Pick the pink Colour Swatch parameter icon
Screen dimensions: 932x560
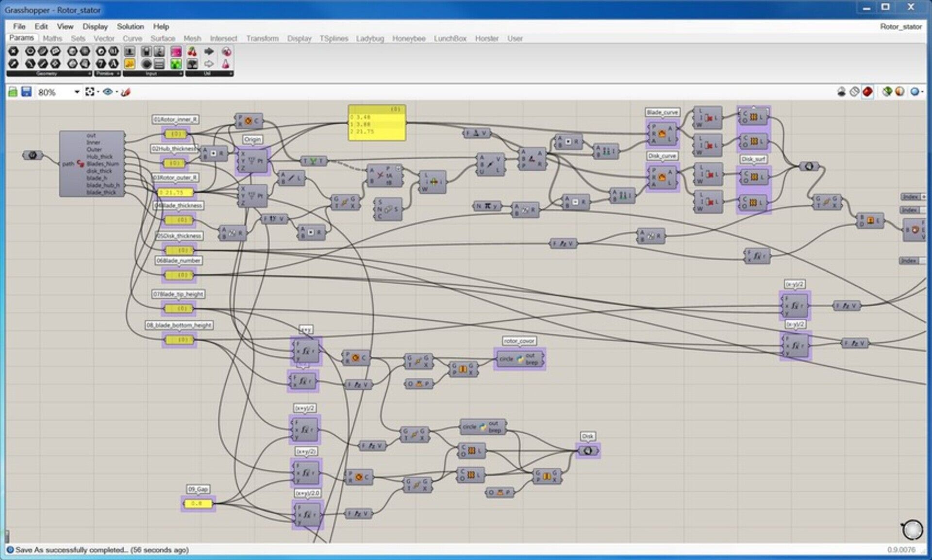(x=176, y=51)
